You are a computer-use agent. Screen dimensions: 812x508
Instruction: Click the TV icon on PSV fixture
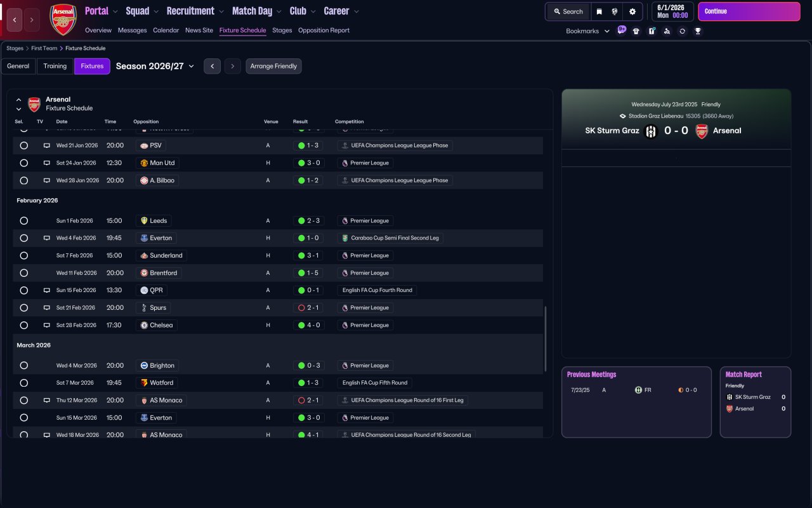pos(46,145)
